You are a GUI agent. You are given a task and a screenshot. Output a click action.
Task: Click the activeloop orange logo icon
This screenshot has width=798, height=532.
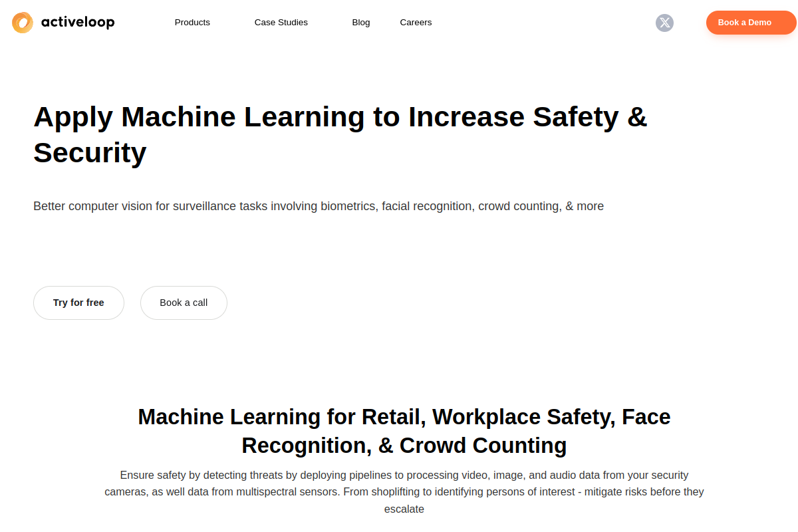[23, 23]
